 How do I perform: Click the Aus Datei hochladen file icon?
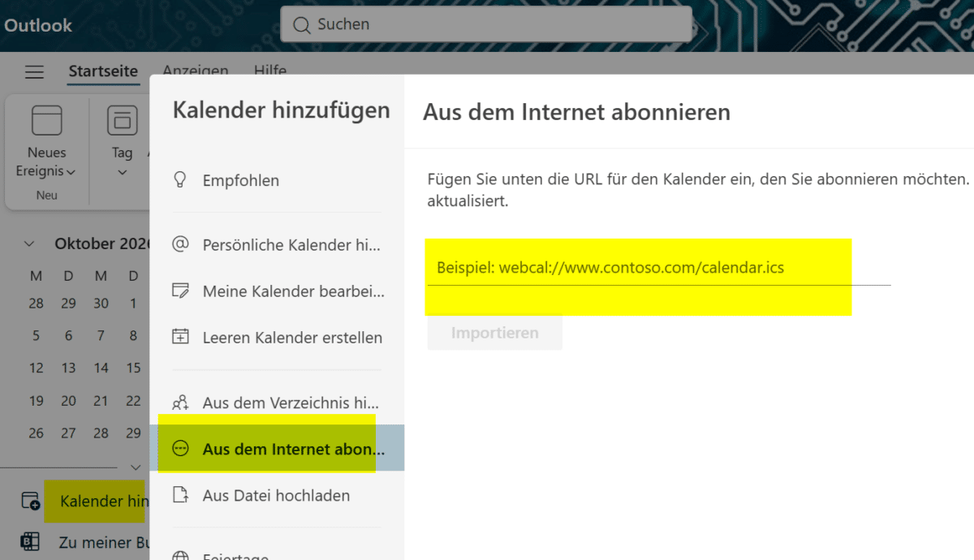point(181,495)
